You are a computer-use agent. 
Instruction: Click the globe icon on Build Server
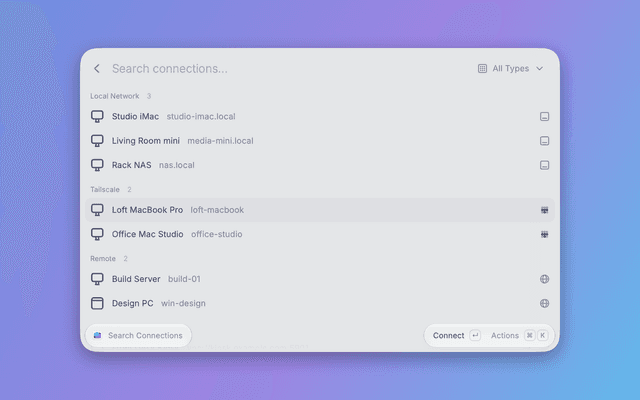pyautogui.click(x=544, y=279)
